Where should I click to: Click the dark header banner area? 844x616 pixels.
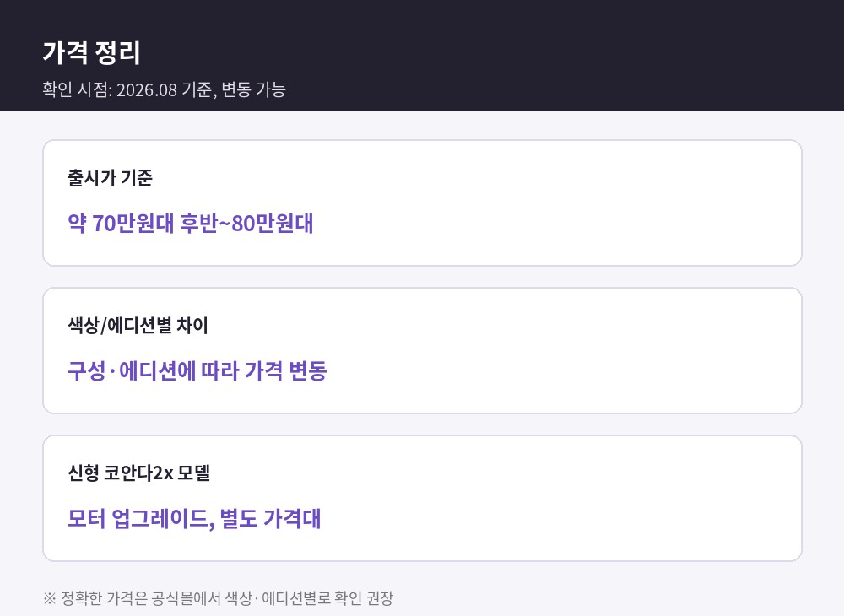click(422, 55)
